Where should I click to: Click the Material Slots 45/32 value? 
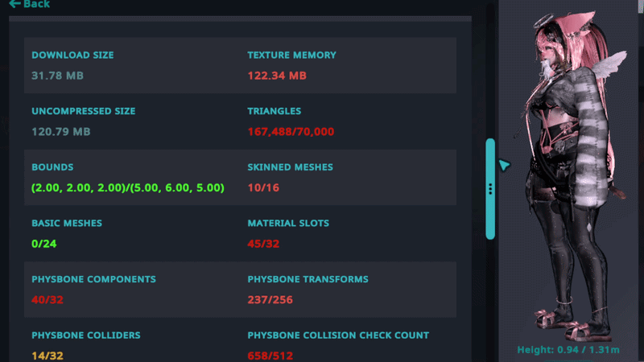[x=263, y=243]
